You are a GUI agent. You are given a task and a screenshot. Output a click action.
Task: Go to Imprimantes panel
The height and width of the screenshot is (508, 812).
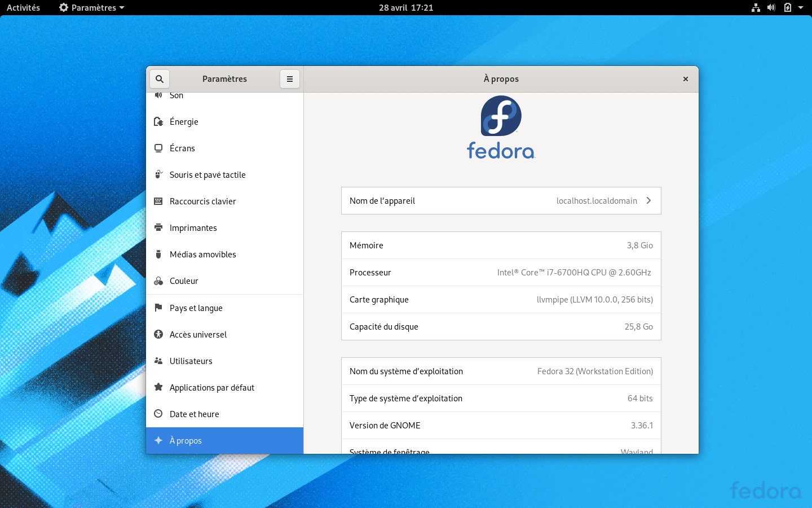[224, 228]
